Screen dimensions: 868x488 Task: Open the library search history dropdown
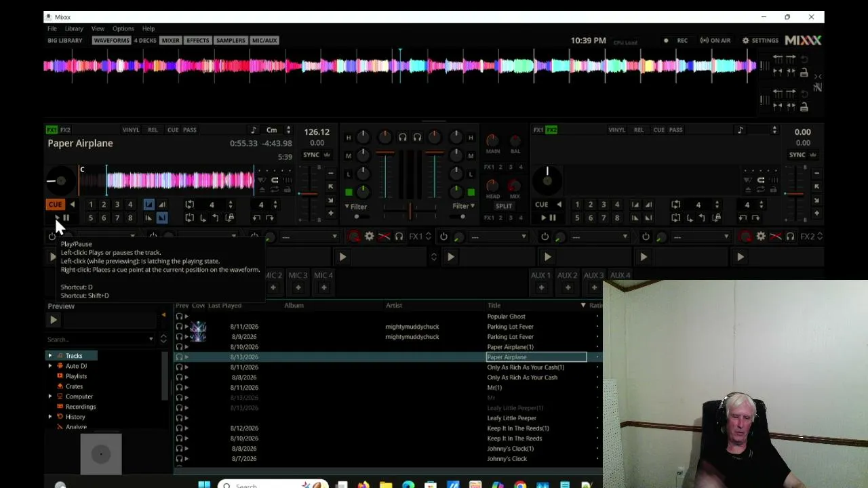[151, 339]
